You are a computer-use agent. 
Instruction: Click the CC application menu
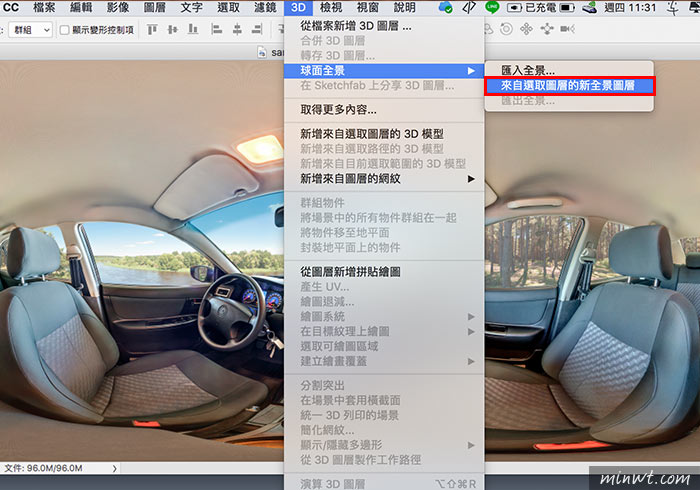coord(11,8)
